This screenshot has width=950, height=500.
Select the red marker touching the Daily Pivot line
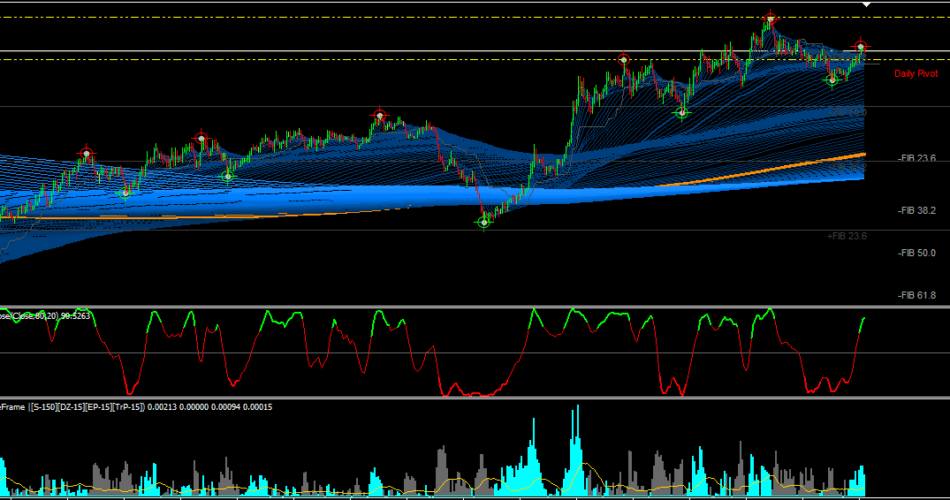(623, 59)
